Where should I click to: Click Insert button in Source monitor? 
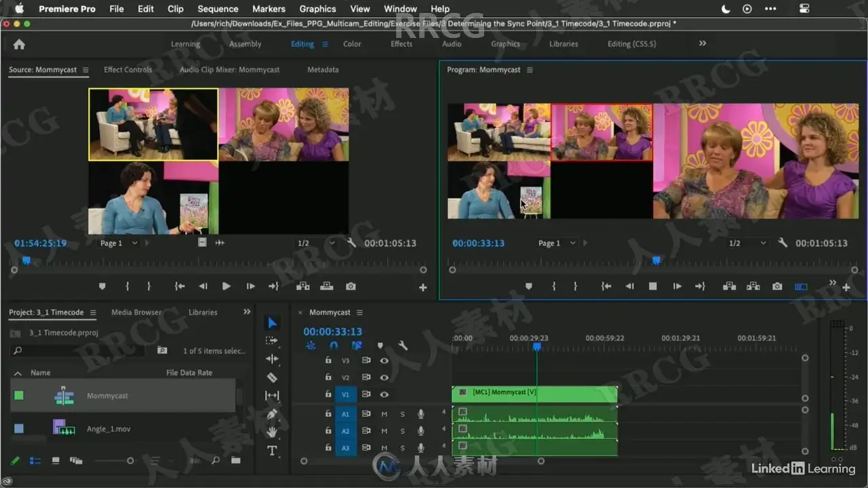pos(302,287)
